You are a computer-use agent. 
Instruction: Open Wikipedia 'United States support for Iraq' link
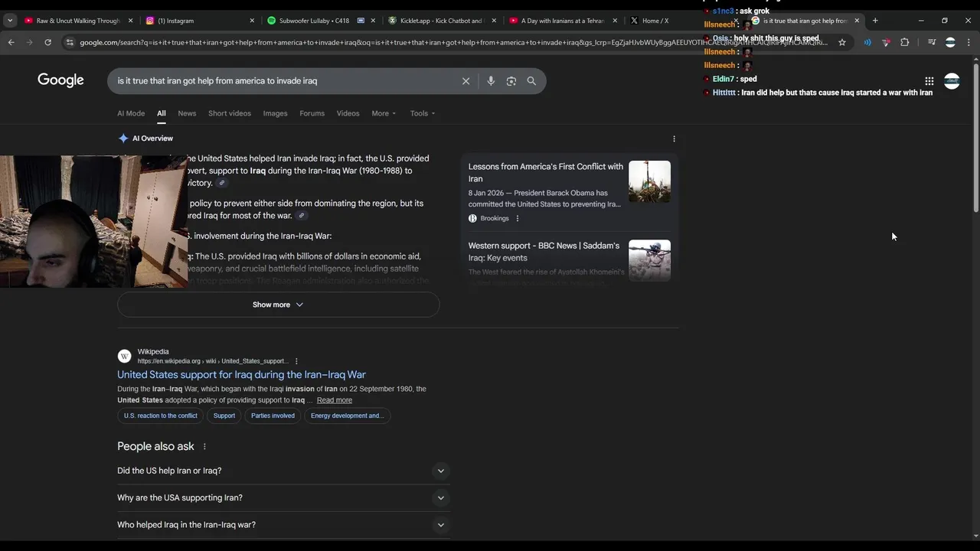tap(241, 374)
